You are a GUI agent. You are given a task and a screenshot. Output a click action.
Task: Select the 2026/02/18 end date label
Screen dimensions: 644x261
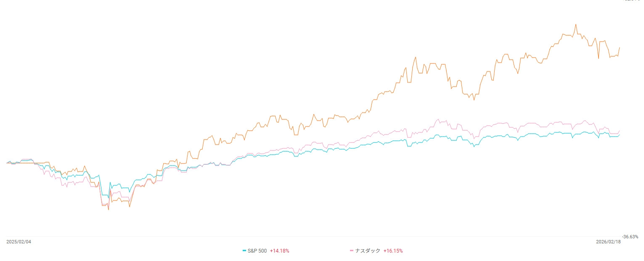tap(608, 242)
